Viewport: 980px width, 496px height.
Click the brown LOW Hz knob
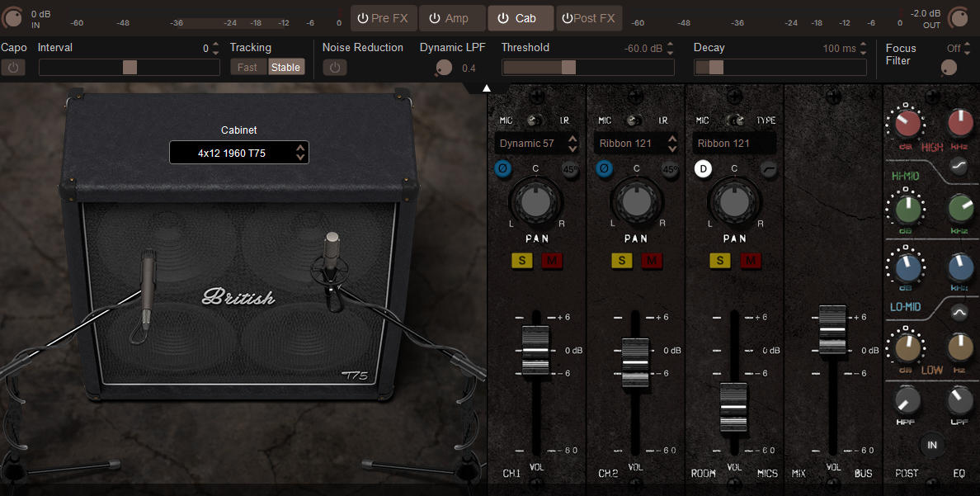[x=961, y=347]
